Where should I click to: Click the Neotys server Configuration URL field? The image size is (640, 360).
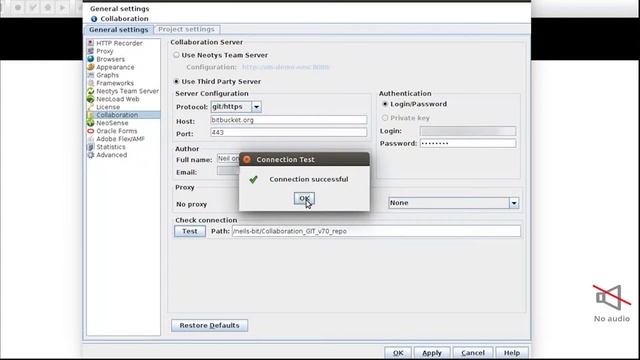pos(286,67)
